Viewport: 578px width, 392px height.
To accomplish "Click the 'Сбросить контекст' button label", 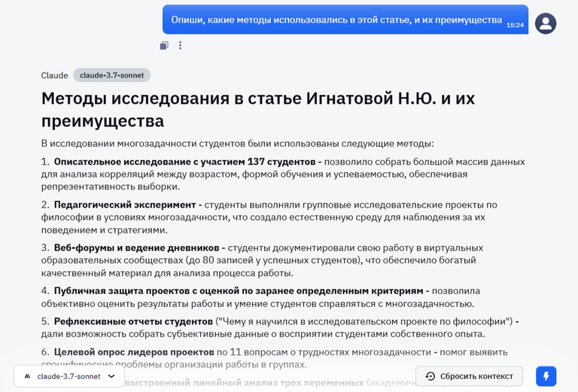I will tap(476, 376).
